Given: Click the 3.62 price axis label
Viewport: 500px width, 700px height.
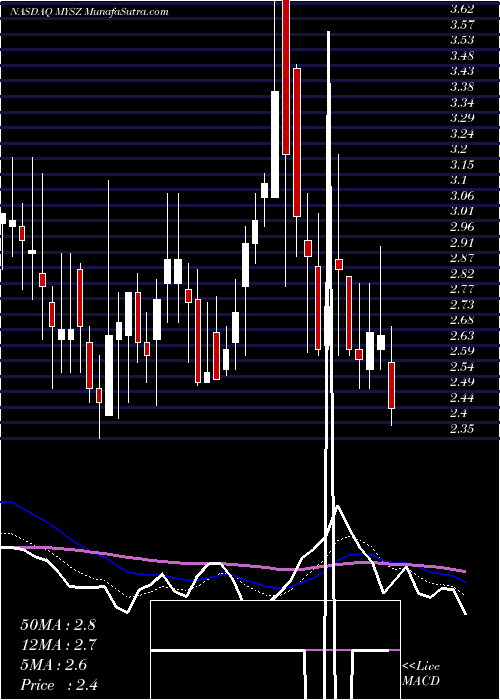Looking at the screenshot, I should [462, 9].
